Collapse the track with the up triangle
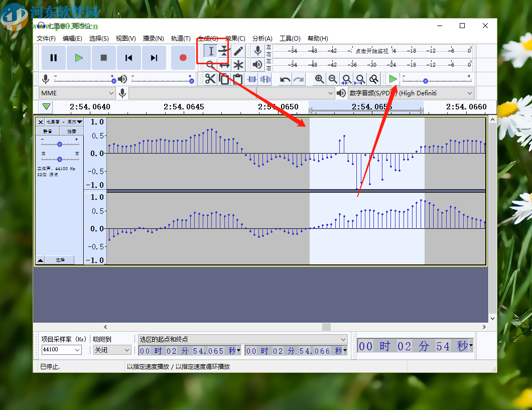Viewport: 532px width, 410px height. point(40,260)
